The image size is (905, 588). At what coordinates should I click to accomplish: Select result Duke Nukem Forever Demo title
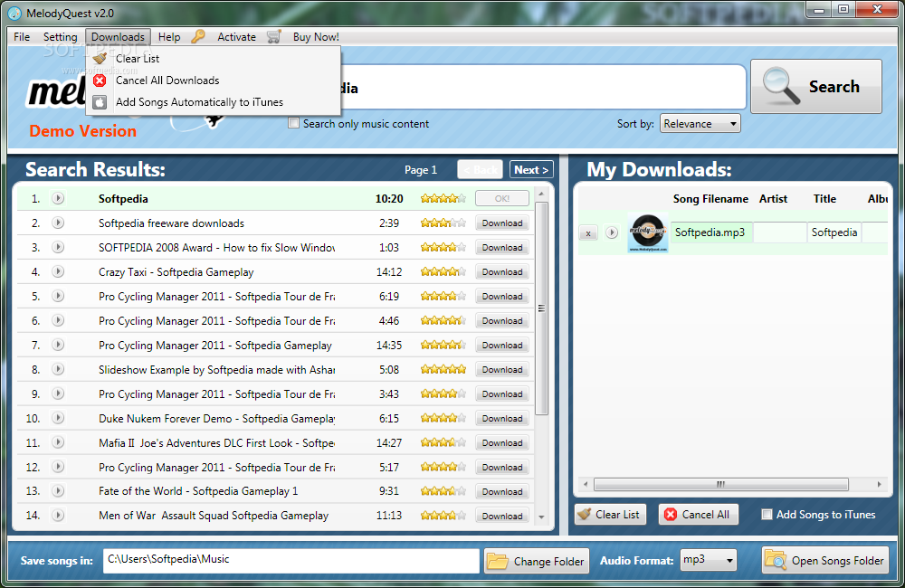(x=216, y=418)
